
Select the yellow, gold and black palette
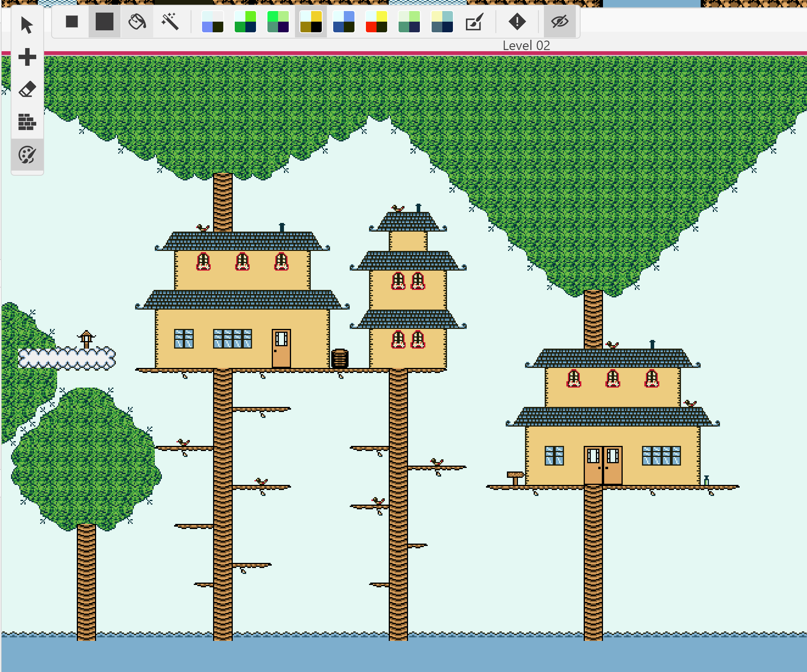pyautogui.click(x=311, y=22)
